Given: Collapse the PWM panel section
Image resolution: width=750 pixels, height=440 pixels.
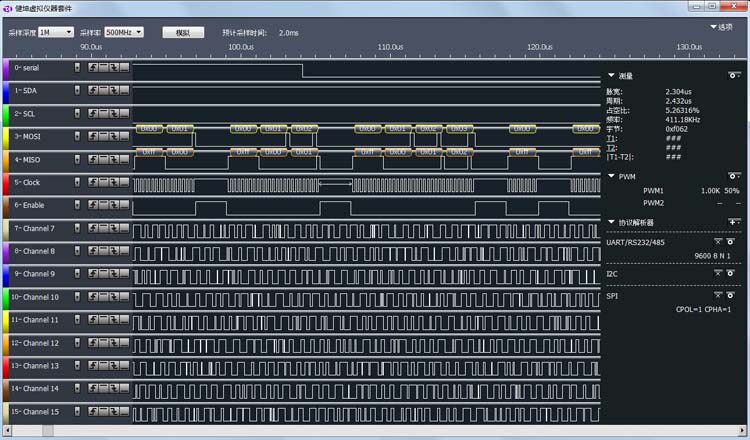Looking at the screenshot, I should (x=611, y=177).
